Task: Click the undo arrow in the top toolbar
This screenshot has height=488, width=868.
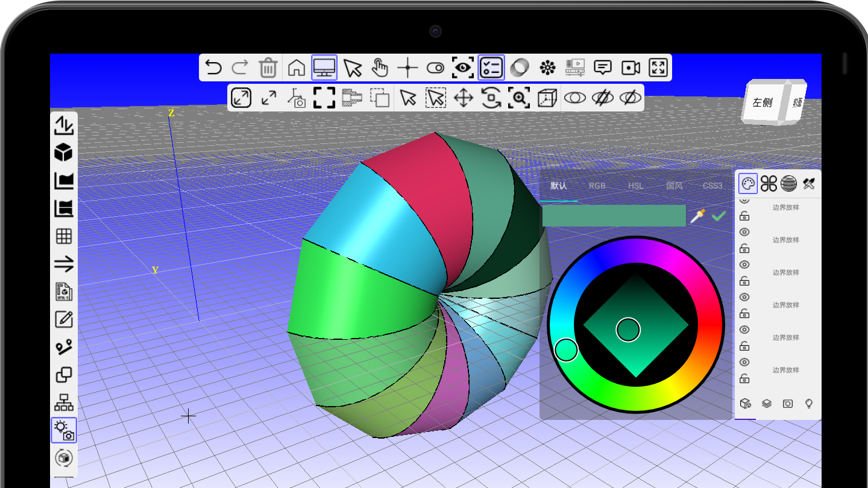Action: click(x=213, y=67)
